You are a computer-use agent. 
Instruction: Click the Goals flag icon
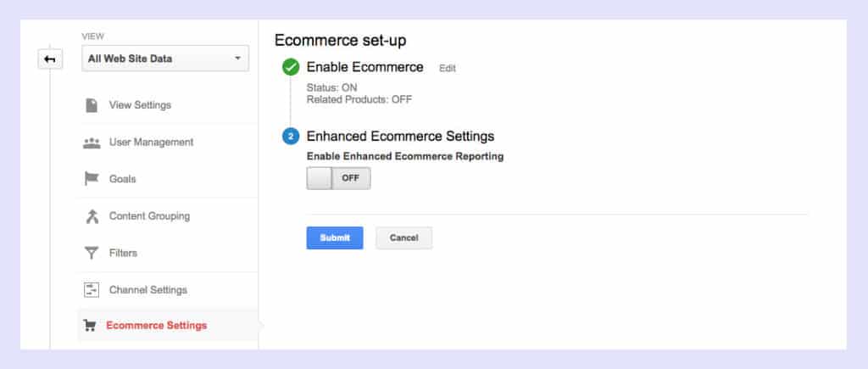[92, 179]
